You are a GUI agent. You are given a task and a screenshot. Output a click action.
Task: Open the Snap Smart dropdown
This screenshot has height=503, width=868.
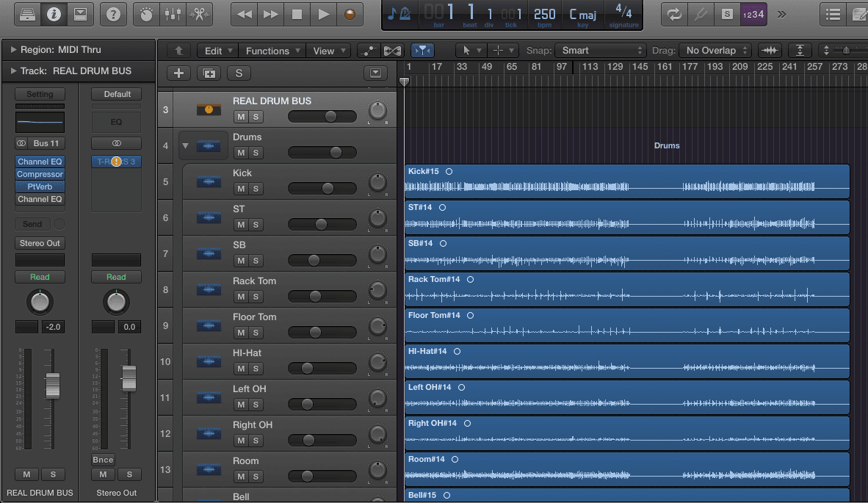pos(601,51)
